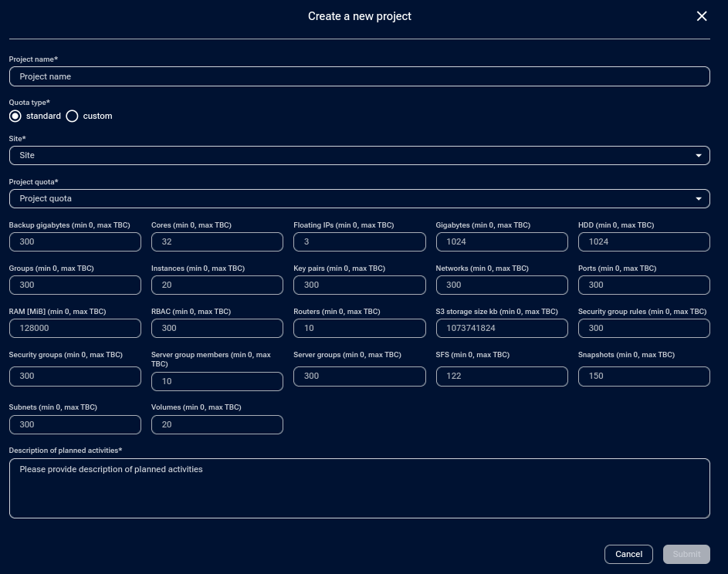Image resolution: width=728 pixels, height=574 pixels.
Task: Focus the Backup gigabytes input
Action: (75, 241)
